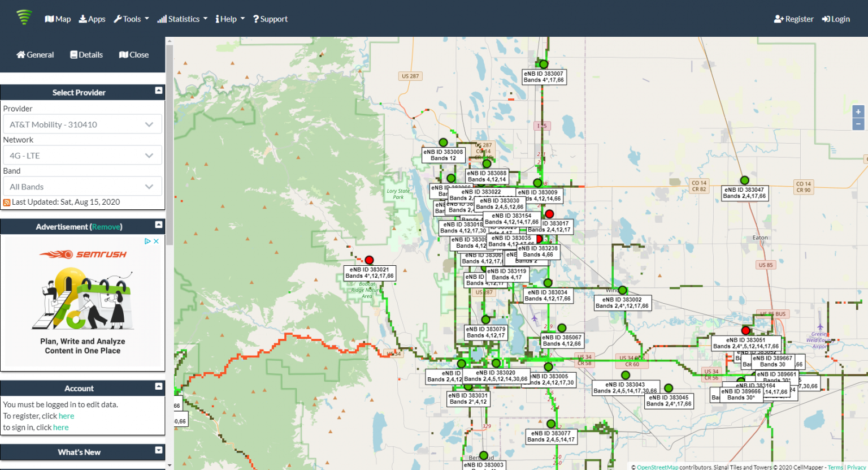Open the Tools menu
The width and height of the screenshot is (868, 470).
[x=131, y=19]
